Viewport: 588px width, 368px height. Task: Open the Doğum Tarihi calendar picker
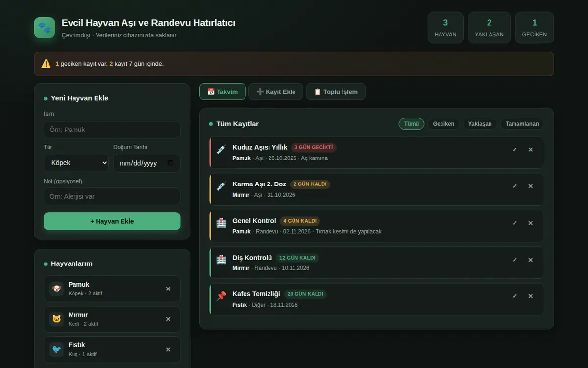[x=171, y=163]
